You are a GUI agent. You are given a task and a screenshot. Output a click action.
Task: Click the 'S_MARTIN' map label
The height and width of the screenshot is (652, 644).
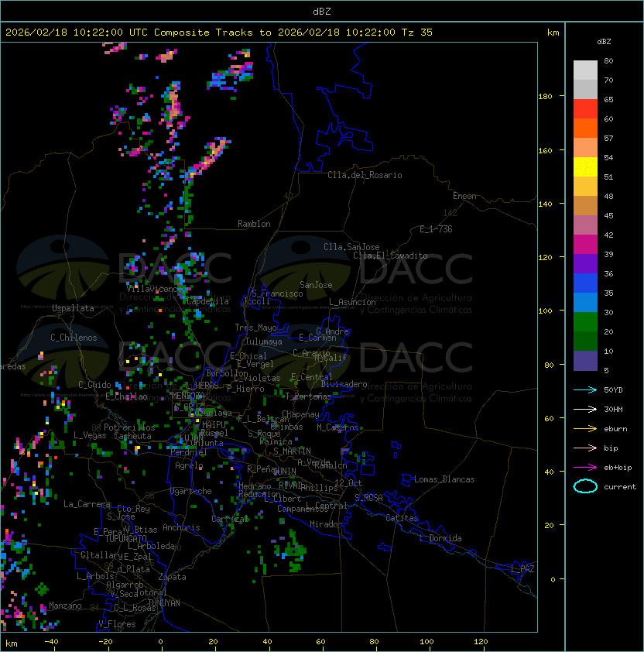click(292, 451)
